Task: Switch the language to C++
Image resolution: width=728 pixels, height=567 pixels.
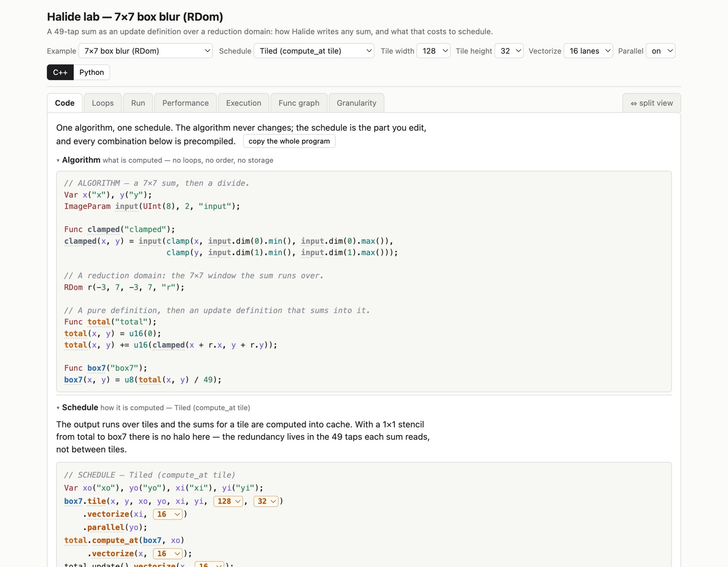Action: coord(60,72)
